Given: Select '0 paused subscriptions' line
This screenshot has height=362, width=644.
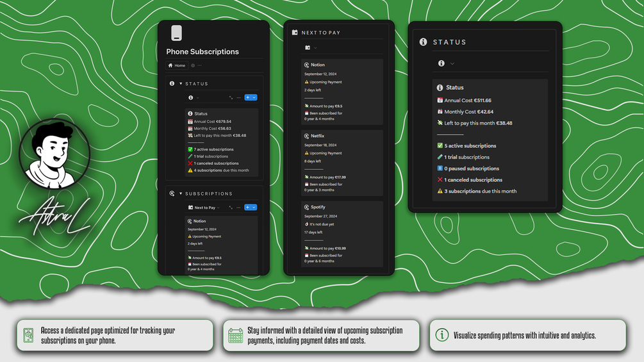Looking at the screenshot, I should [x=468, y=169].
